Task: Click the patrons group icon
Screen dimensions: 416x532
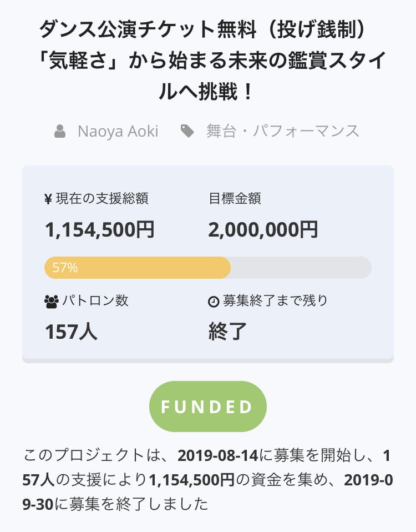Action: 51,302
